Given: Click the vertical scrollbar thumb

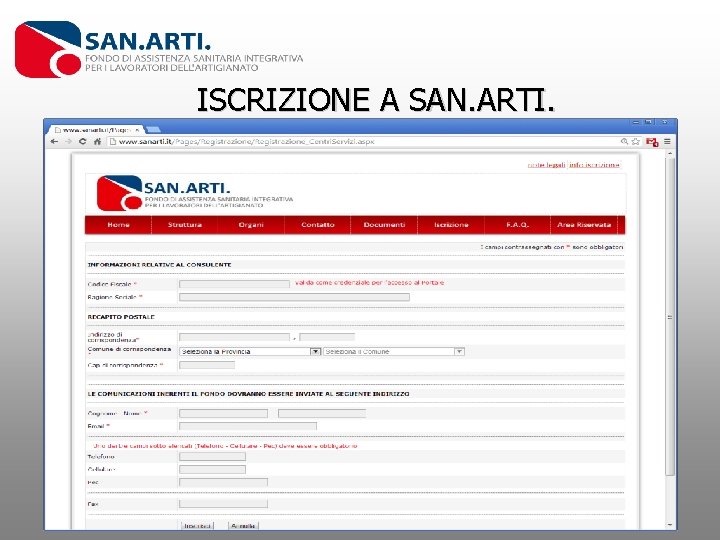Looking at the screenshot, I should tap(670, 317).
